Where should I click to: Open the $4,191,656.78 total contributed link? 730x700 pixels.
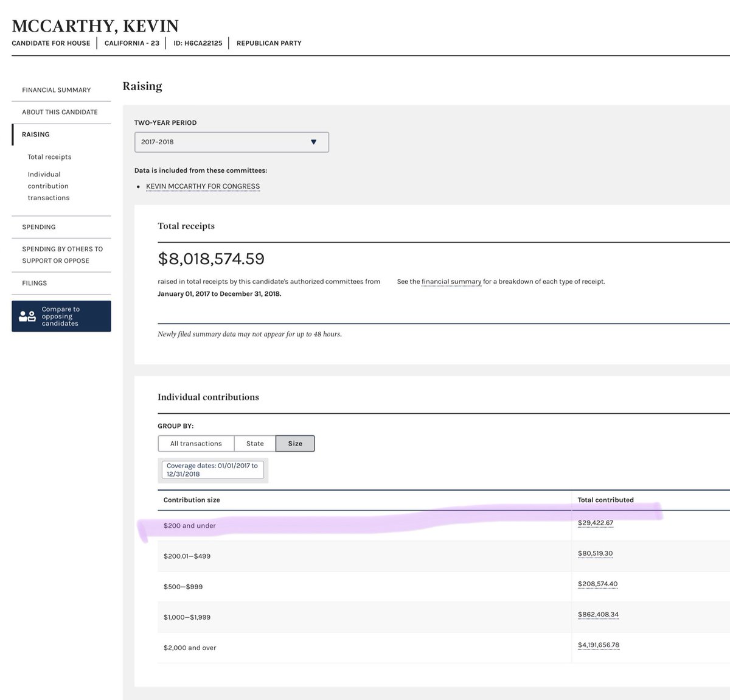click(x=599, y=645)
